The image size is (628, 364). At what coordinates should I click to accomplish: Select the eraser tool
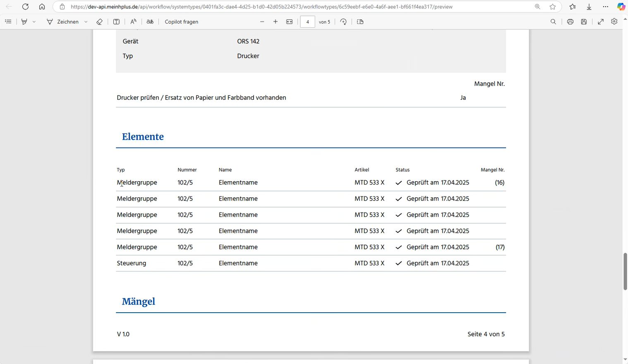[x=99, y=22]
